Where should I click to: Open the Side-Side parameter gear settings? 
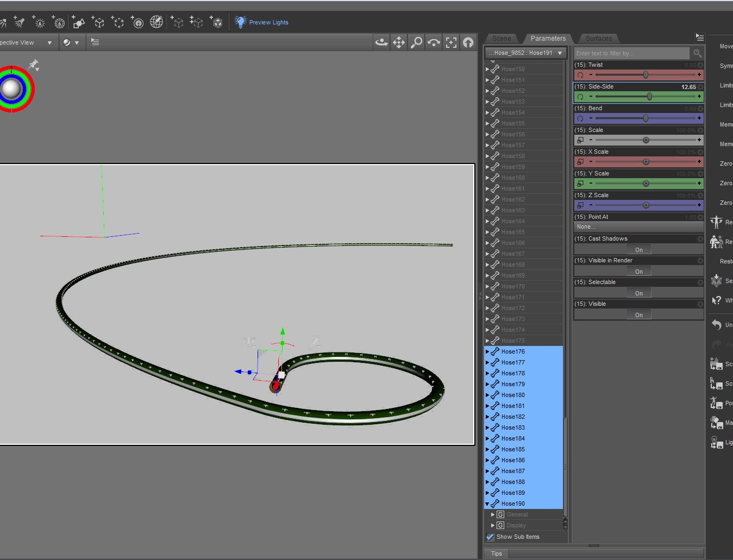(700, 87)
